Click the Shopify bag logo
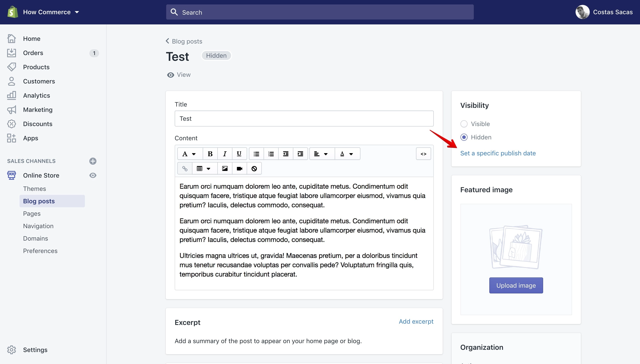This screenshot has height=364, width=640. (x=12, y=12)
